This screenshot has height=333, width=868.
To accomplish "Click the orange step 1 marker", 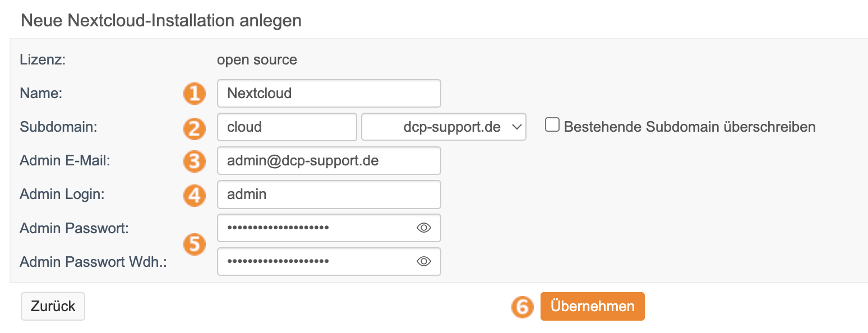I will [x=194, y=94].
